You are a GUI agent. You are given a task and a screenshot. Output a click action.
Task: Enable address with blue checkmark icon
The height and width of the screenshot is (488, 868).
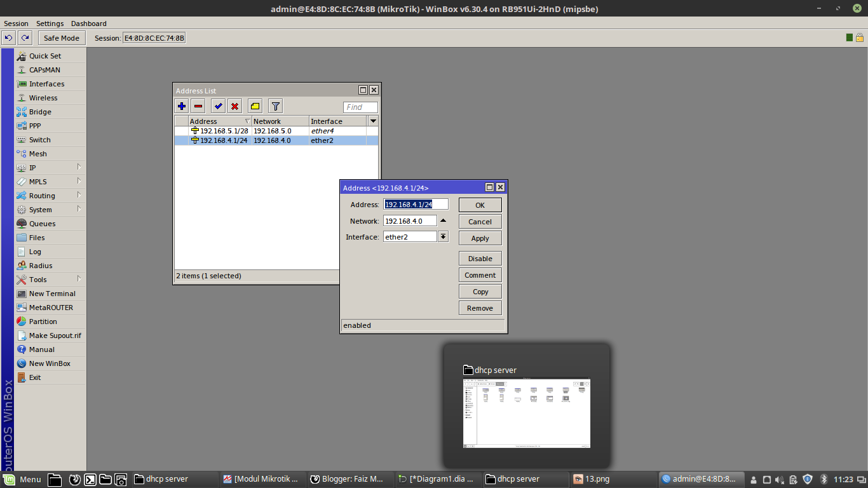(x=219, y=106)
